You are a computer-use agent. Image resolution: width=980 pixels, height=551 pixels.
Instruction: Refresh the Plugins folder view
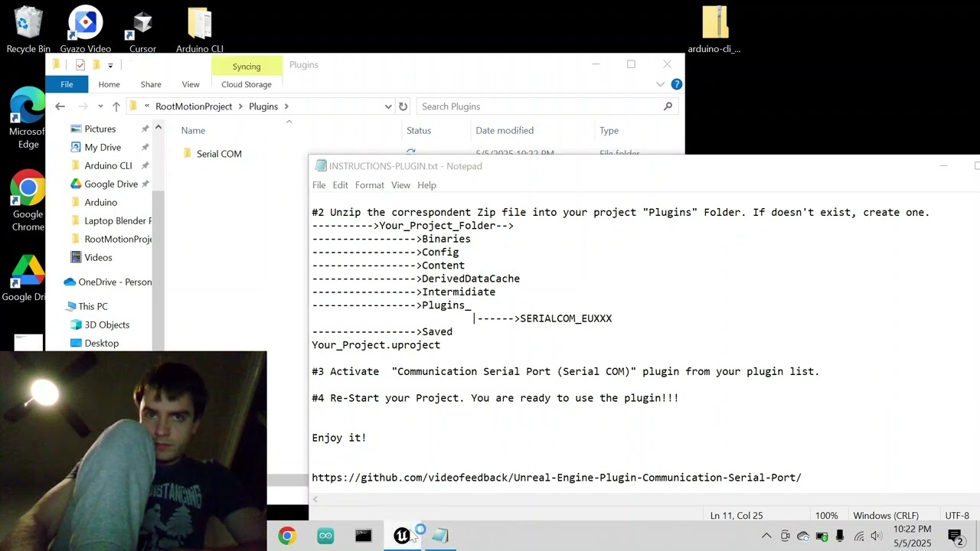click(x=403, y=106)
